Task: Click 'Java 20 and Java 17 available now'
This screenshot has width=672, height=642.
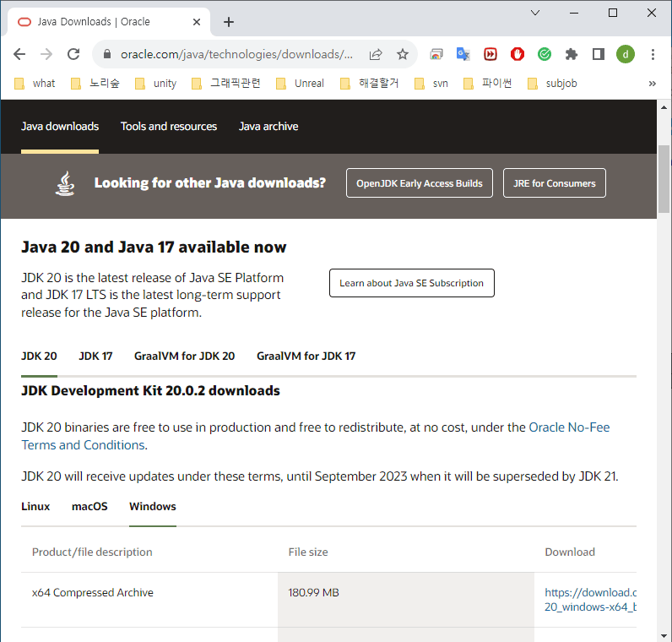Action: tap(154, 247)
